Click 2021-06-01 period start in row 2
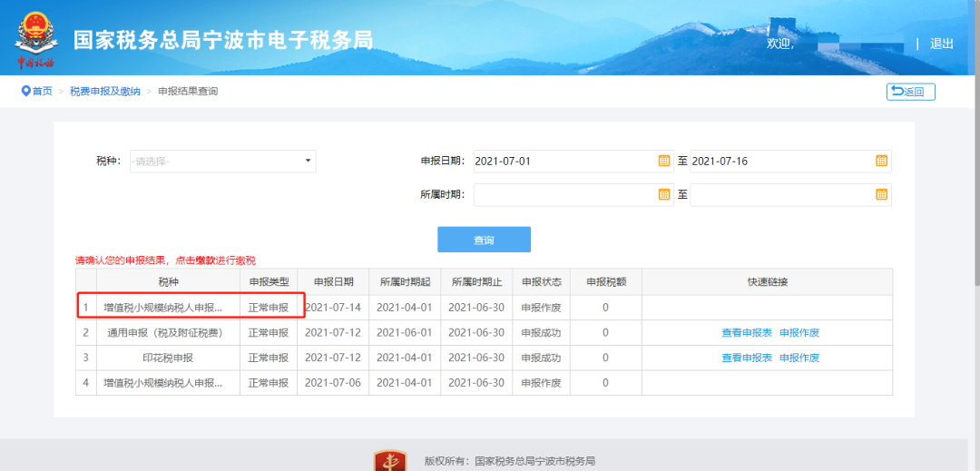The image size is (980, 471). click(405, 333)
